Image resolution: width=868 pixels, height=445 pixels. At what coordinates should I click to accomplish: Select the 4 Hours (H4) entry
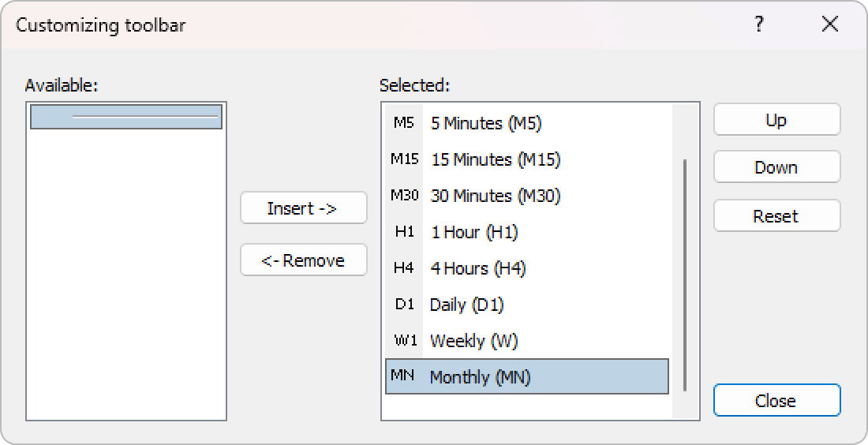pos(527,268)
